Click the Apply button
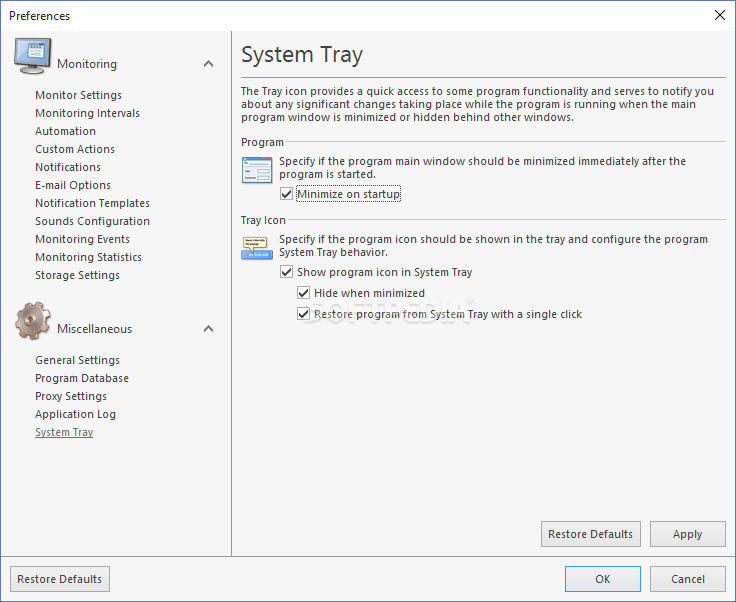 [x=688, y=534]
